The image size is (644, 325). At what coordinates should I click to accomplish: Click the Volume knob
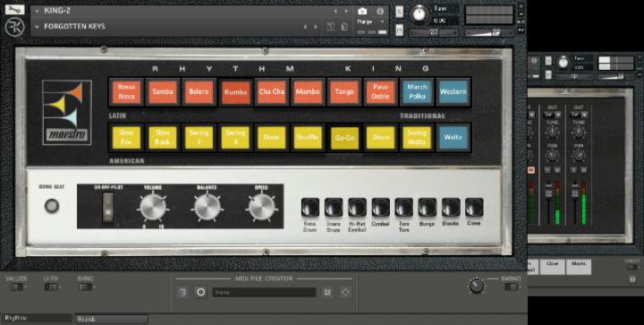[153, 207]
